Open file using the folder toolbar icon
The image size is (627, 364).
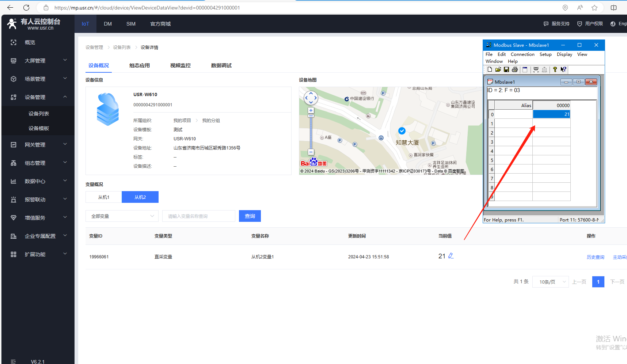pyautogui.click(x=498, y=69)
